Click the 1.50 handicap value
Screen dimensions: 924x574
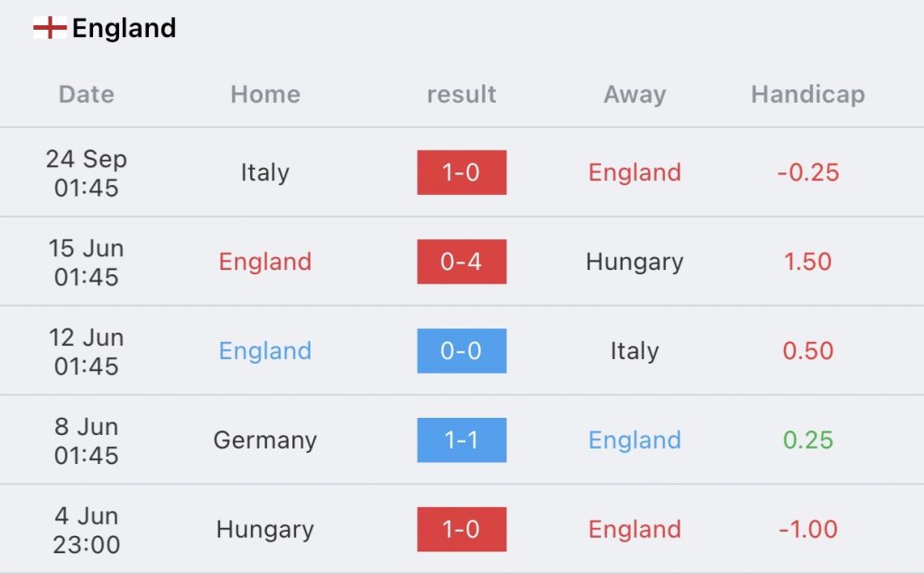(x=808, y=262)
